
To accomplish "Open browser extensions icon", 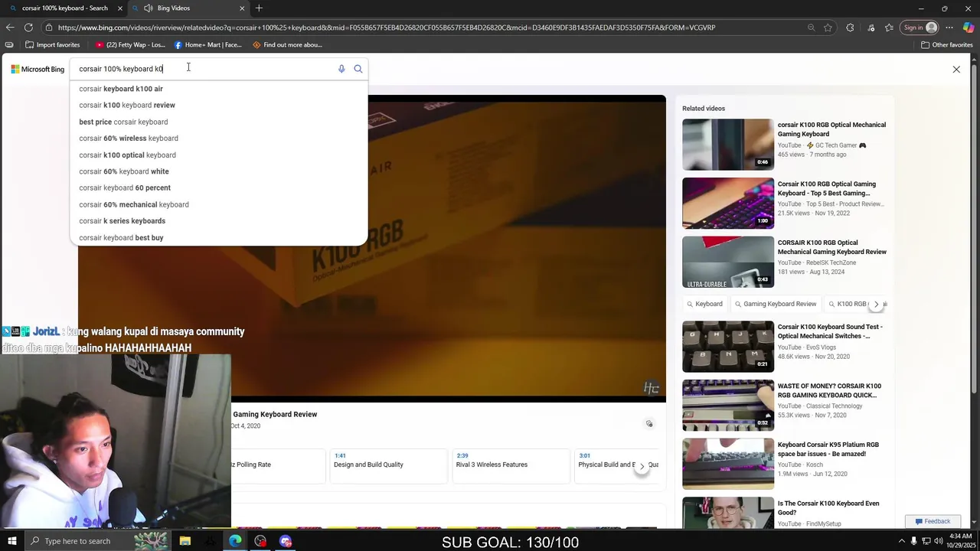I will click(850, 28).
